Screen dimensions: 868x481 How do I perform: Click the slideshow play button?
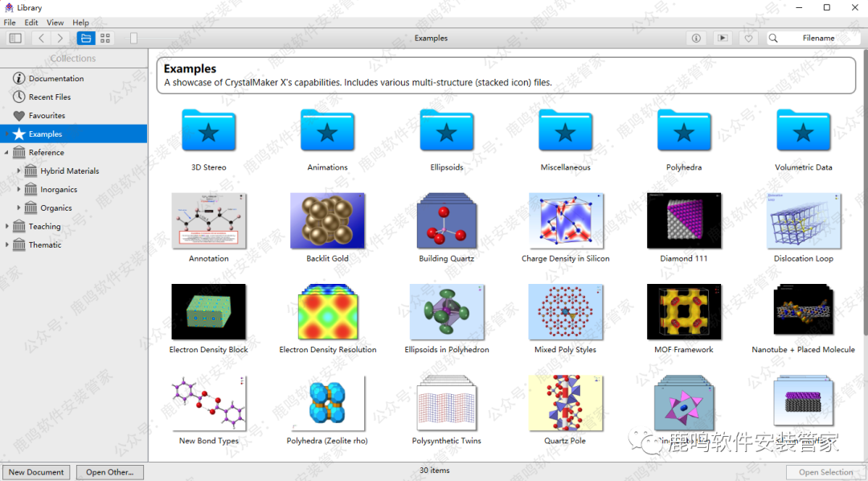coord(723,38)
